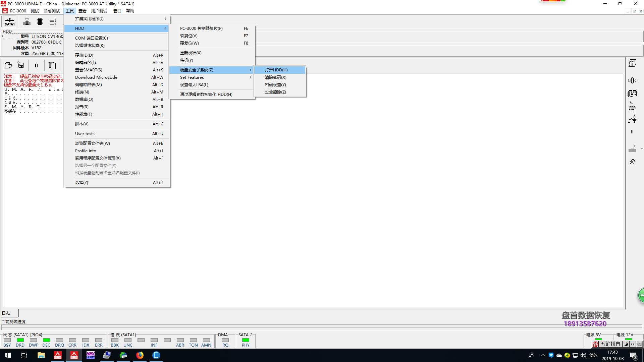Expand 扩展实用程序(J) submenu
644x362 pixels.
click(x=117, y=19)
